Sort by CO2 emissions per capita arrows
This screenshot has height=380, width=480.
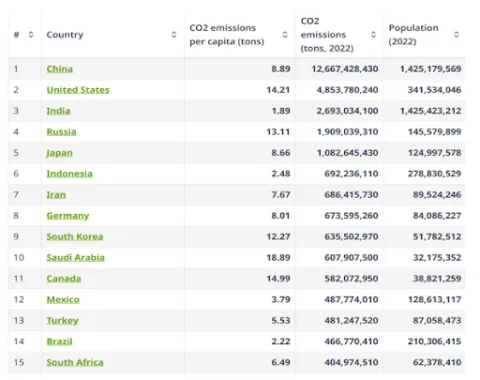coord(285,34)
